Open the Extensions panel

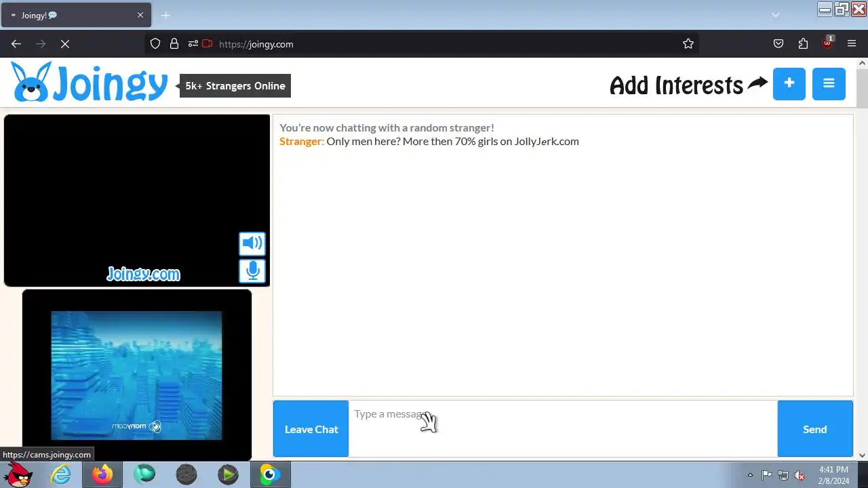pos(803,44)
